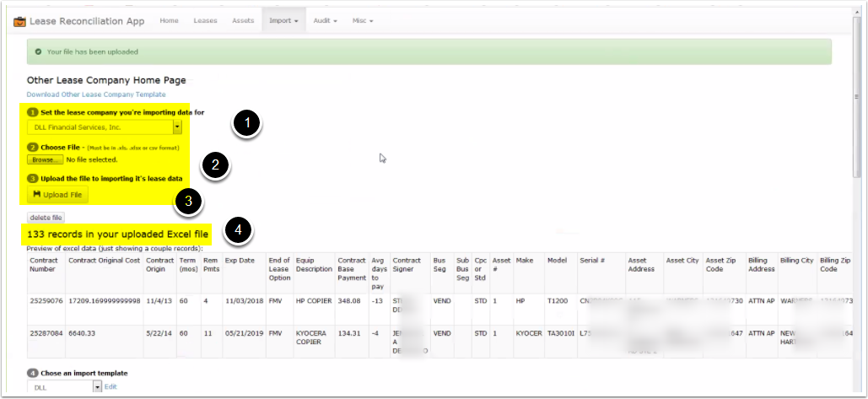Click the Contract Original Cost column header
This screenshot has width=868, height=399.
coord(105,273)
